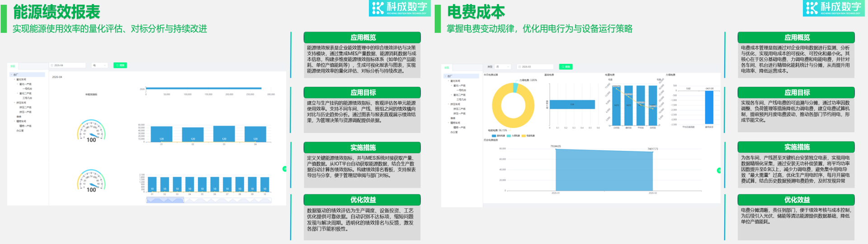868x244 pixels.
Task: Click the lower gauge dial showing 100
Action: [x=91, y=181]
